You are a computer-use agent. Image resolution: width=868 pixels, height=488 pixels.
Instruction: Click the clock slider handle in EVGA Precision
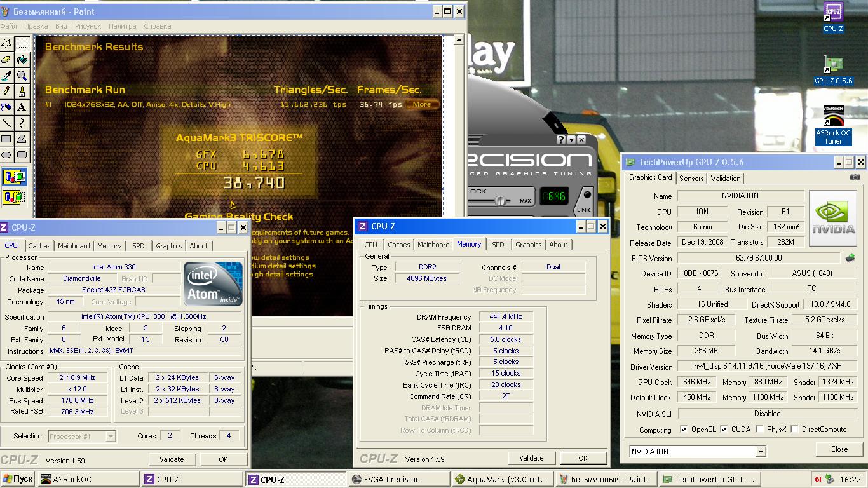tap(501, 201)
